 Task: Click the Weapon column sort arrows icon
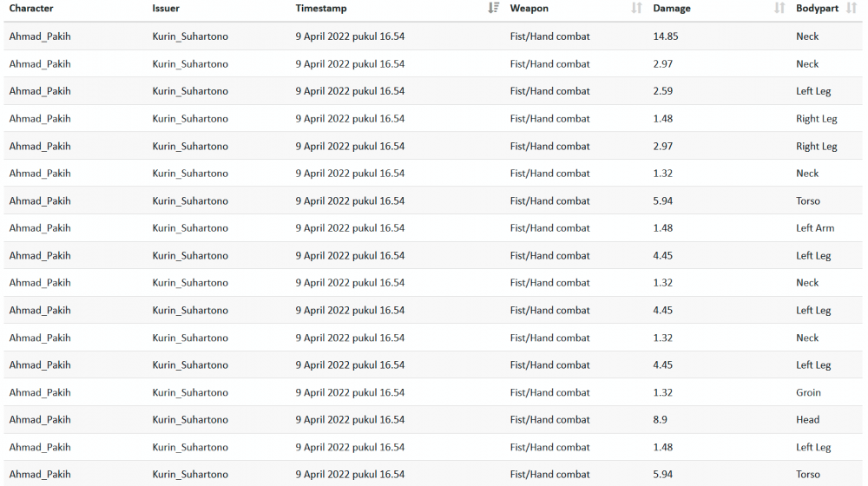point(636,8)
